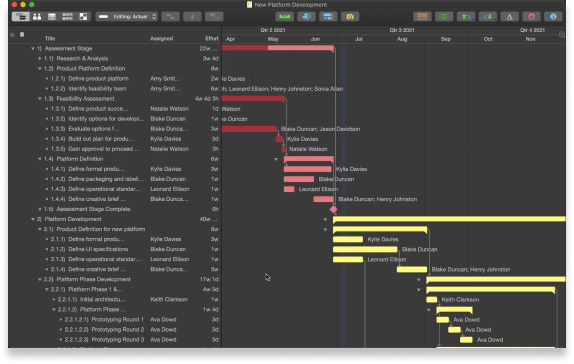This screenshot has width=574, height=364.
Task: Collapse the 2.2.1.2 Platform Phase subgroup
Action: (x=53, y=309)
